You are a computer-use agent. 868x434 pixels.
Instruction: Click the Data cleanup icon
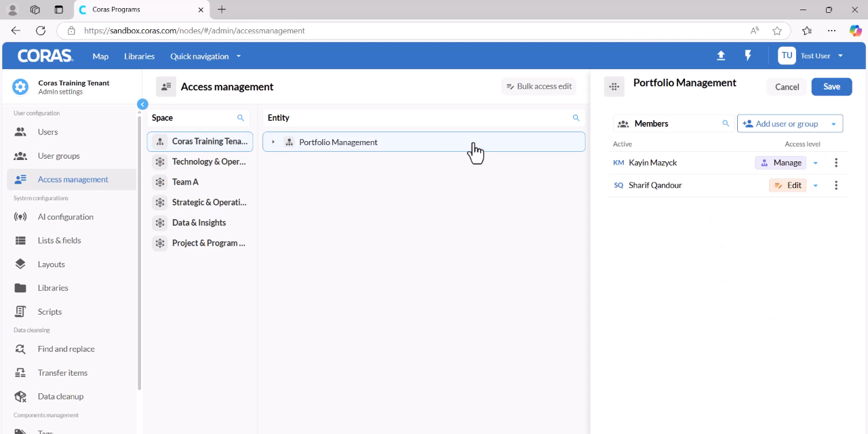(x=20, y=396)
